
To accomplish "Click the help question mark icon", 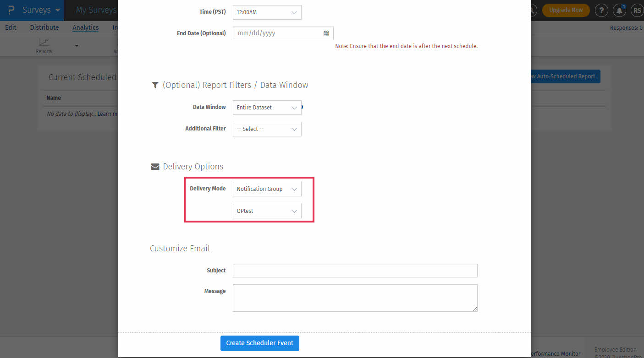I will click(601, 10).
